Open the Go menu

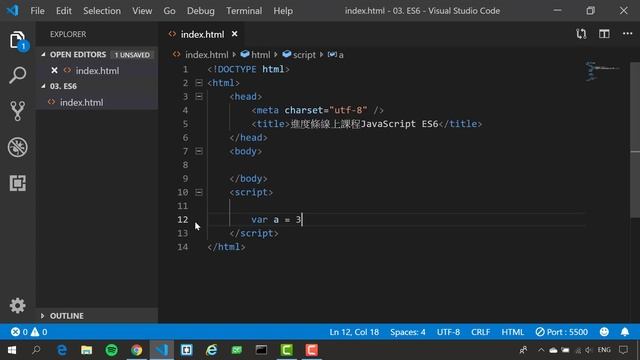pos(169,11)
